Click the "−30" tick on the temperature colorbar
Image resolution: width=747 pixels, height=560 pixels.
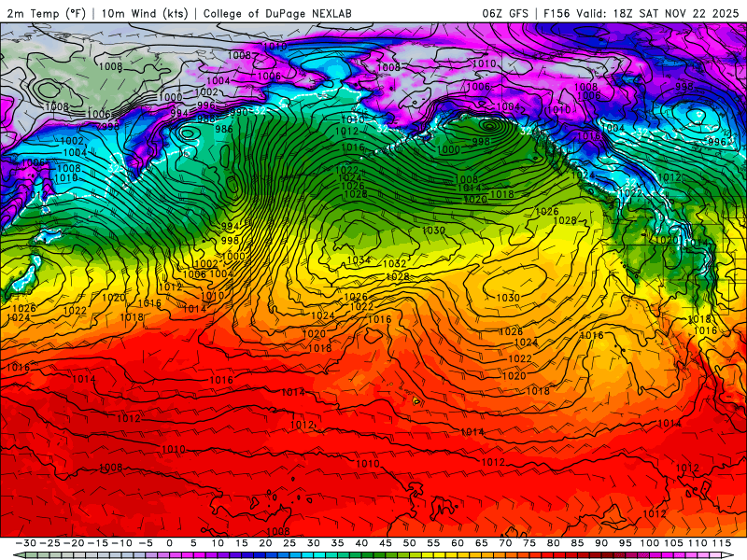point(26,543)
